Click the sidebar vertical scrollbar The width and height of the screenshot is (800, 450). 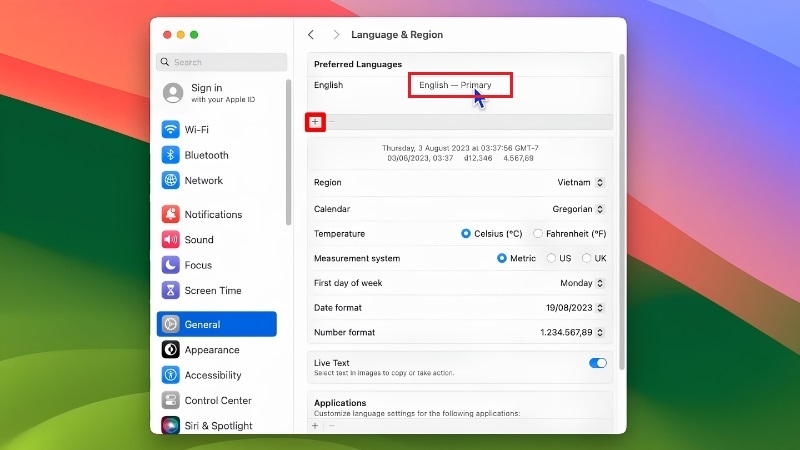[x=288, y=152]
